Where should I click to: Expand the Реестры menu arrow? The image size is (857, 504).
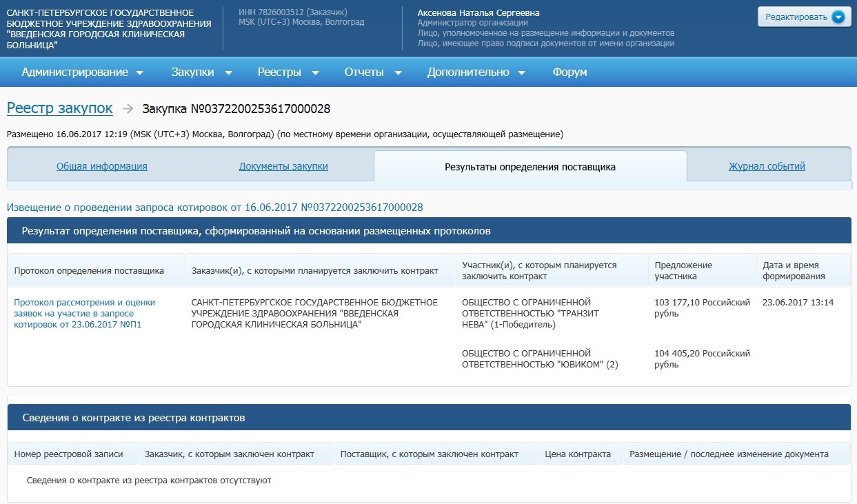(x=315, y=72)
